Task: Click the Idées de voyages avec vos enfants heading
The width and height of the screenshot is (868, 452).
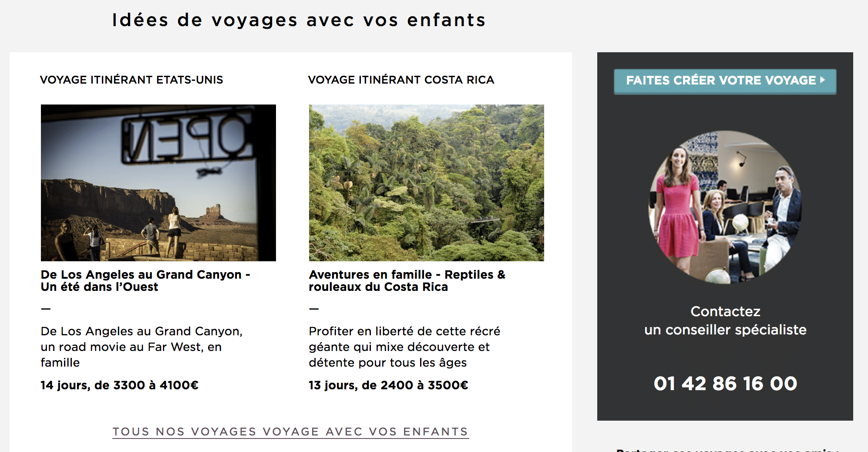Action: click(299, 20)
